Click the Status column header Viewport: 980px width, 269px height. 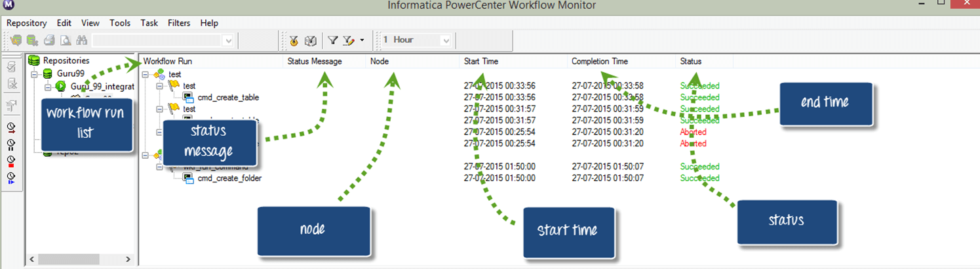(690, 61)
